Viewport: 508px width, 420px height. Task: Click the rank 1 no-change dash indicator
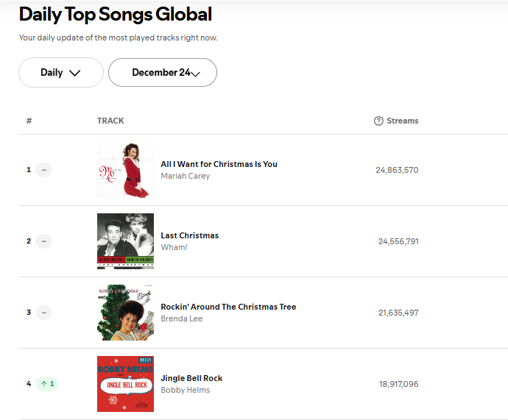pos(43,170)
